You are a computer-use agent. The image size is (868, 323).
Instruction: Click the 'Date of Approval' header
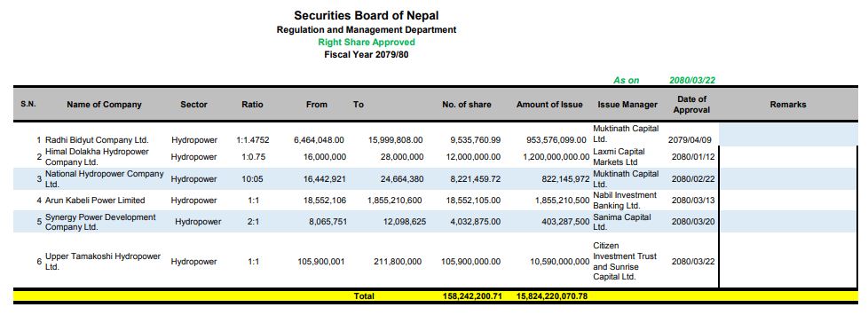coord(691,105)
